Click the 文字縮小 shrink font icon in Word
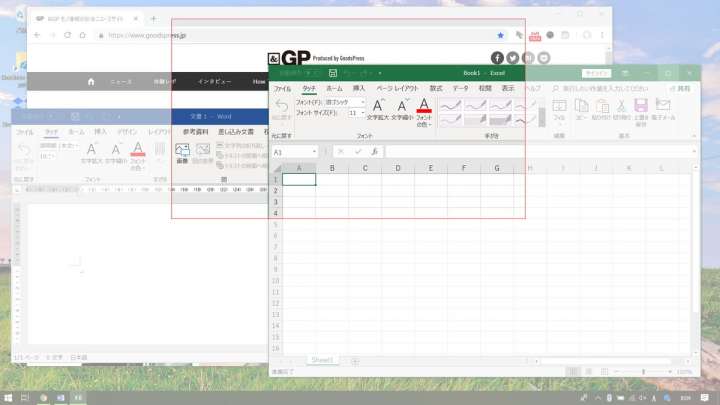This screenshot has width=720, height=405. [x=116, y=153]
